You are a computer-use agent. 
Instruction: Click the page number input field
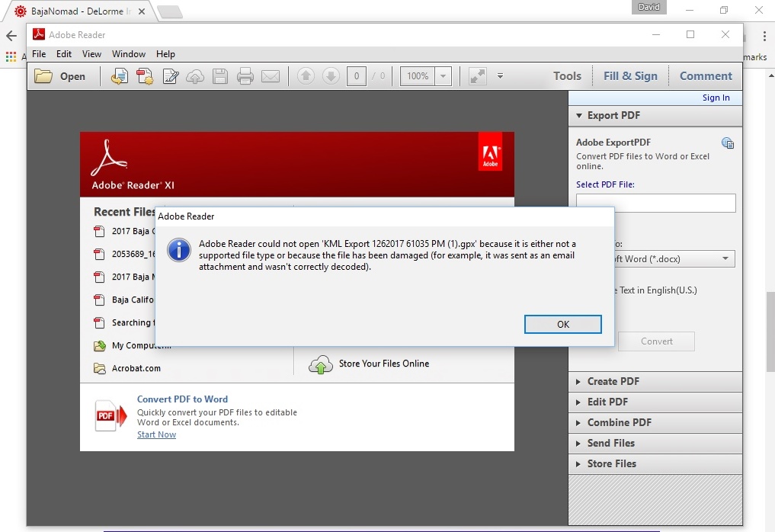[x=356, y=76]
